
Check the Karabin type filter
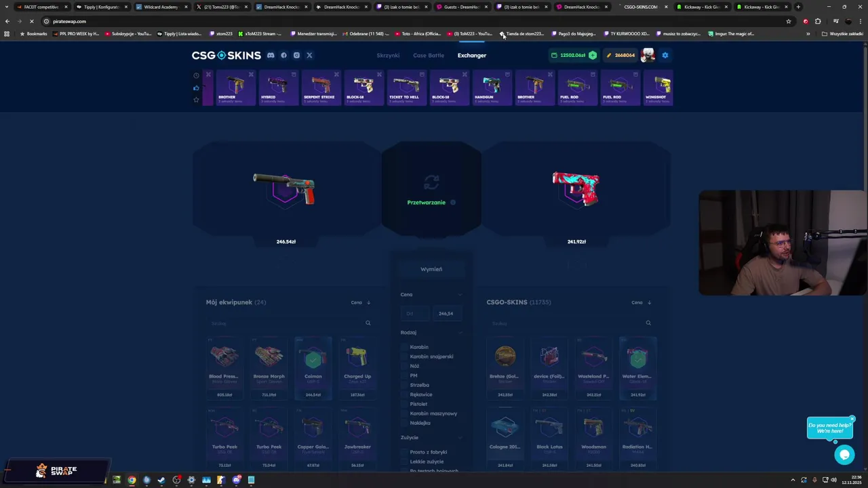pos(405,347)
